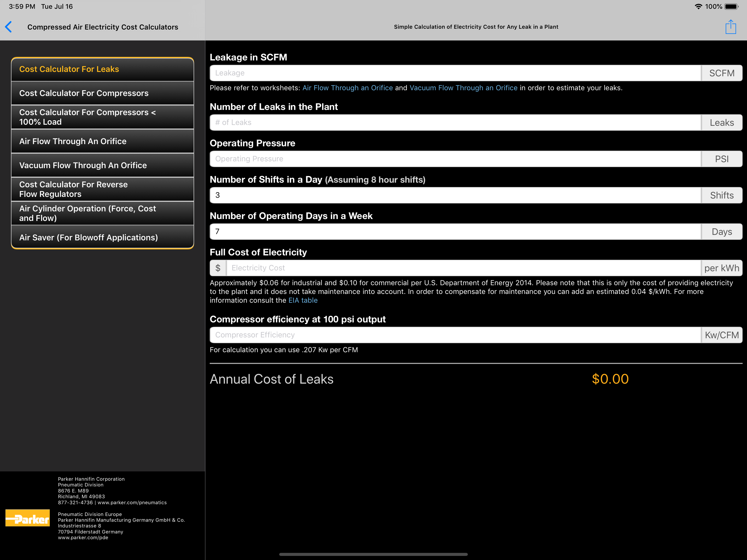Open Air Cylinder Operation calculator
The image size is (747, 560).
pos(102,214)
